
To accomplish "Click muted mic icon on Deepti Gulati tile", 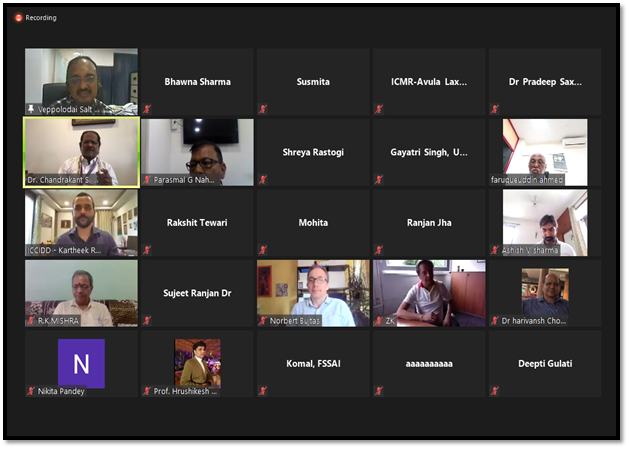I will [495, 391].
